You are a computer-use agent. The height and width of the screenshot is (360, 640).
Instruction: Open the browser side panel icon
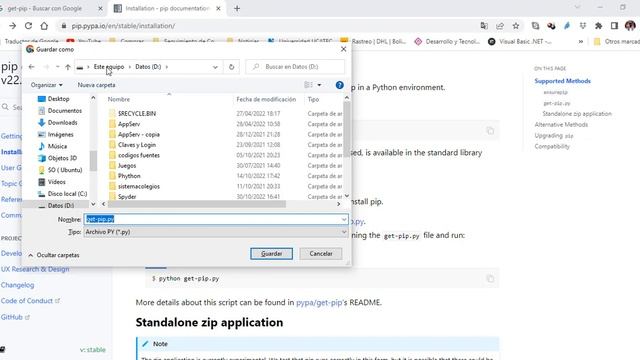point(614,26)
